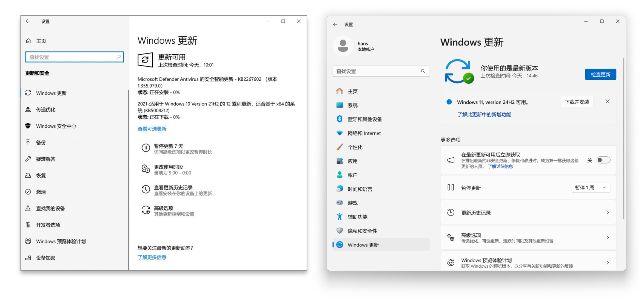644x300 pixels.
Task: Open the 激活 settings page
Action: pyautogui.click(x=41, y=192)
